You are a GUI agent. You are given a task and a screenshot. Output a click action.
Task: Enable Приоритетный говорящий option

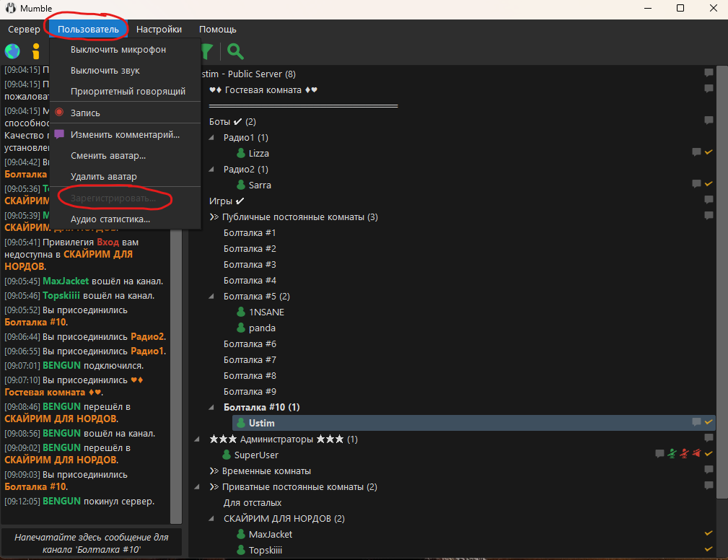128,92
